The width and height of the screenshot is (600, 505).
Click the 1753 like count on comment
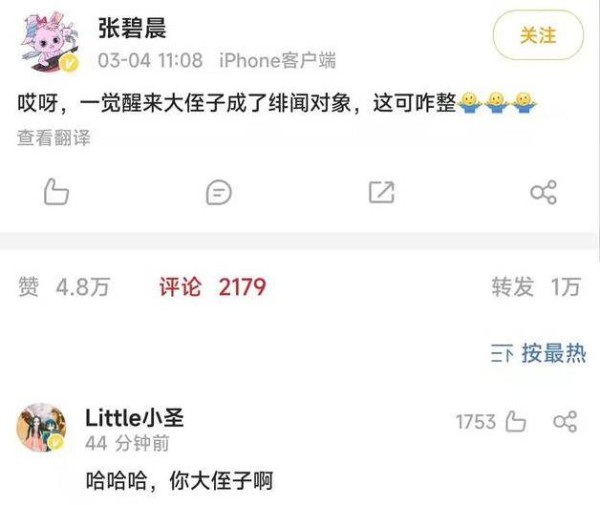476,422
